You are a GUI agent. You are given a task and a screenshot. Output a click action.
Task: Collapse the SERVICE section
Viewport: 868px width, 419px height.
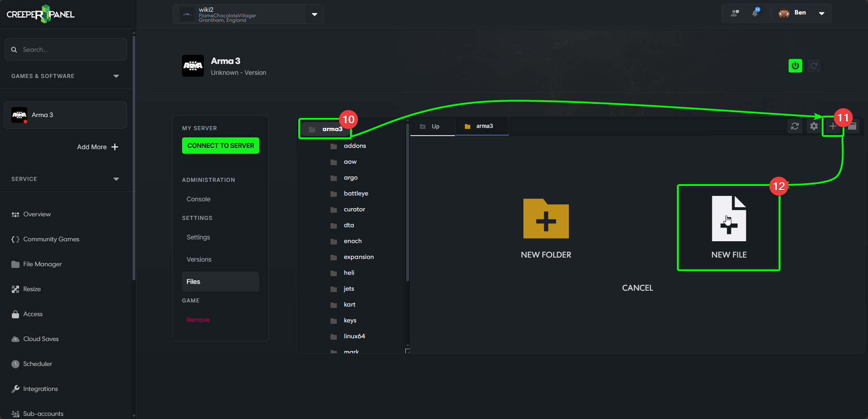(x=116, y=179)
